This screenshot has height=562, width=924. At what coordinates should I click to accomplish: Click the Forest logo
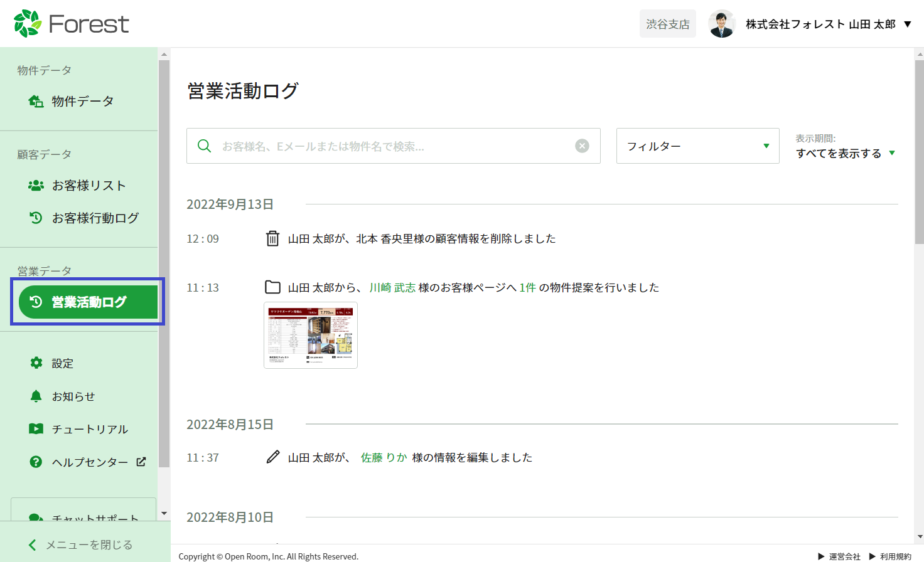pyautogui.click(x=71, y=24)
